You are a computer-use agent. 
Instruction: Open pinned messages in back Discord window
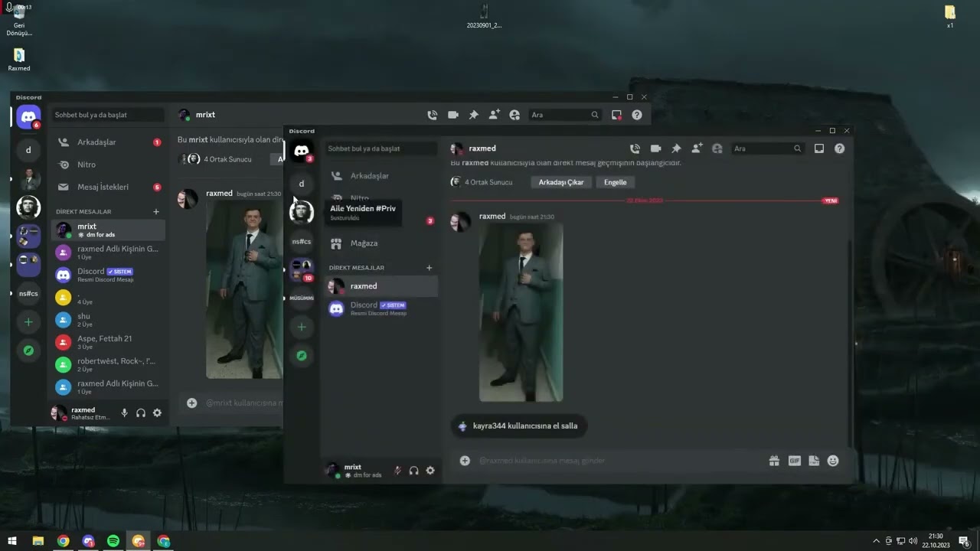click(x=474, y=115)
